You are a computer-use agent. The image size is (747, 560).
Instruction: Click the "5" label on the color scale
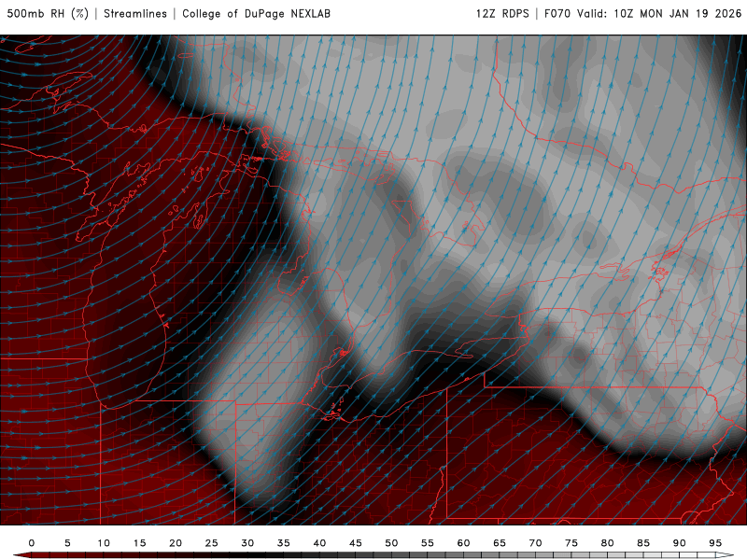click(67, 543)
